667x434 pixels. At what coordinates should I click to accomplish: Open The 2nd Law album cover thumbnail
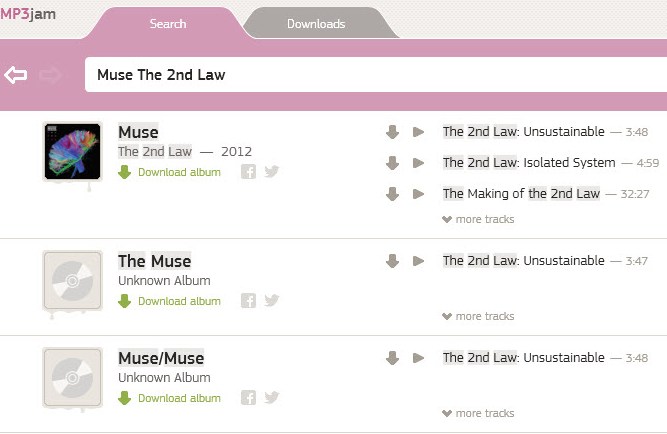pyautogui.click(x=73, y=152)
